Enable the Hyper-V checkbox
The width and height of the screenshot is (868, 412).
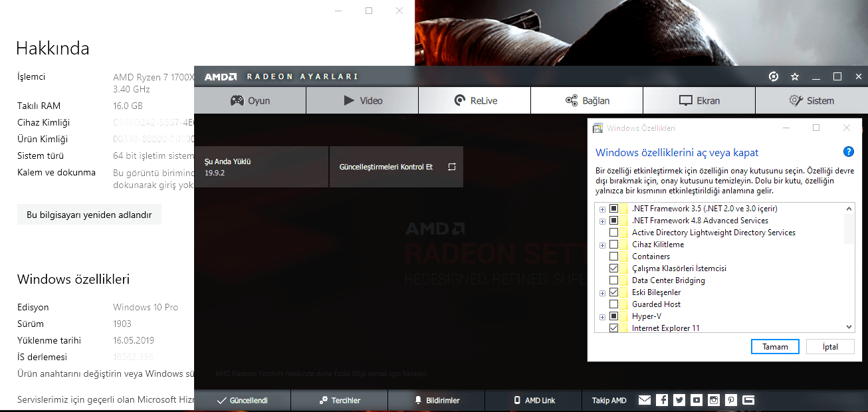pos(613,316)
